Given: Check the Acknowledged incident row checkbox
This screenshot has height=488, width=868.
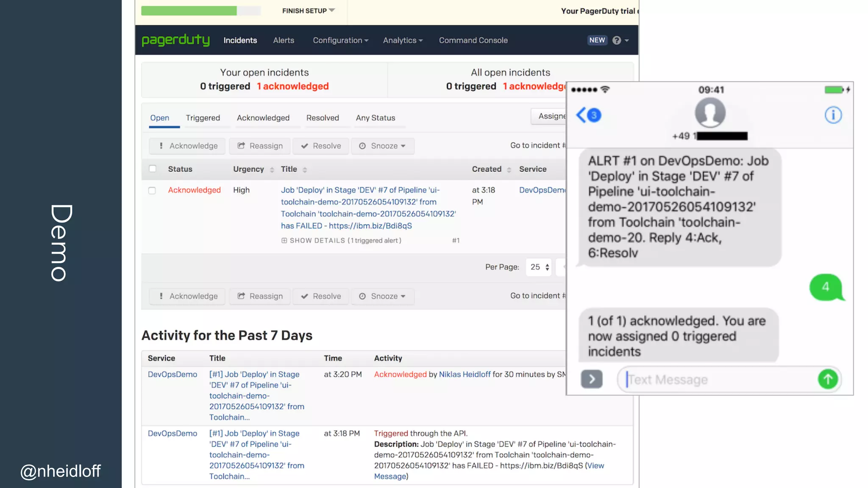Looking at the screenshot, I should [152, 191].
